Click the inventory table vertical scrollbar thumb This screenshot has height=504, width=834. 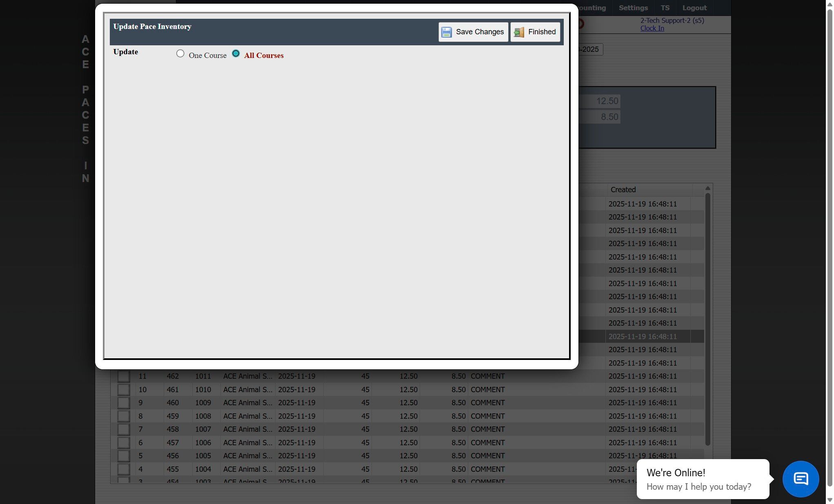click(707, 318)
